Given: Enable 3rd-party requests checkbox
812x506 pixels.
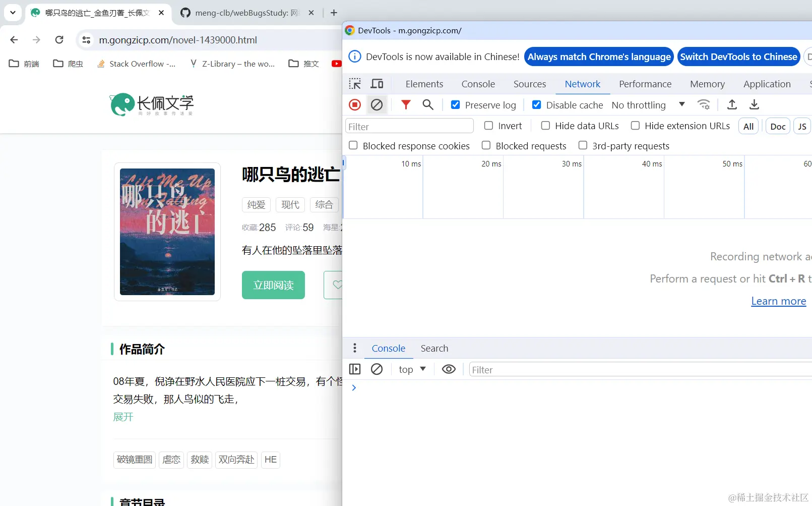Looking at the screenshot, I should coord(583,145).
